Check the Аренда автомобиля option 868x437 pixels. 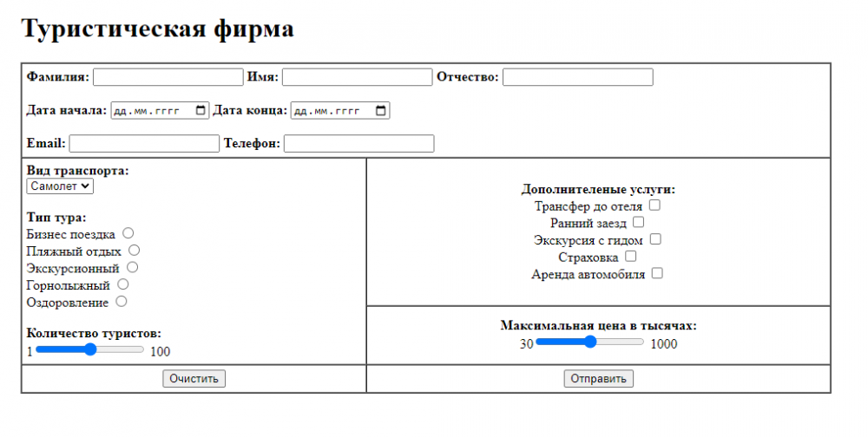[x=657, y=273]
